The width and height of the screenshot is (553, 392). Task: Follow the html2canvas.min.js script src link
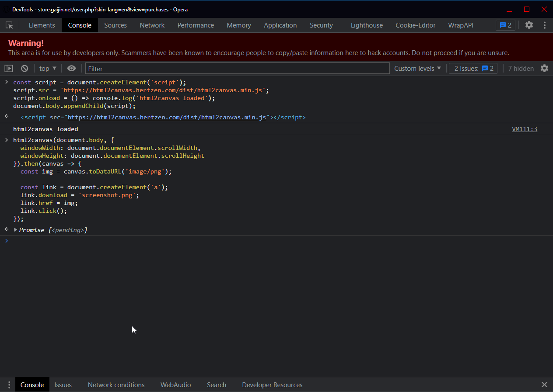click(167, 117)
